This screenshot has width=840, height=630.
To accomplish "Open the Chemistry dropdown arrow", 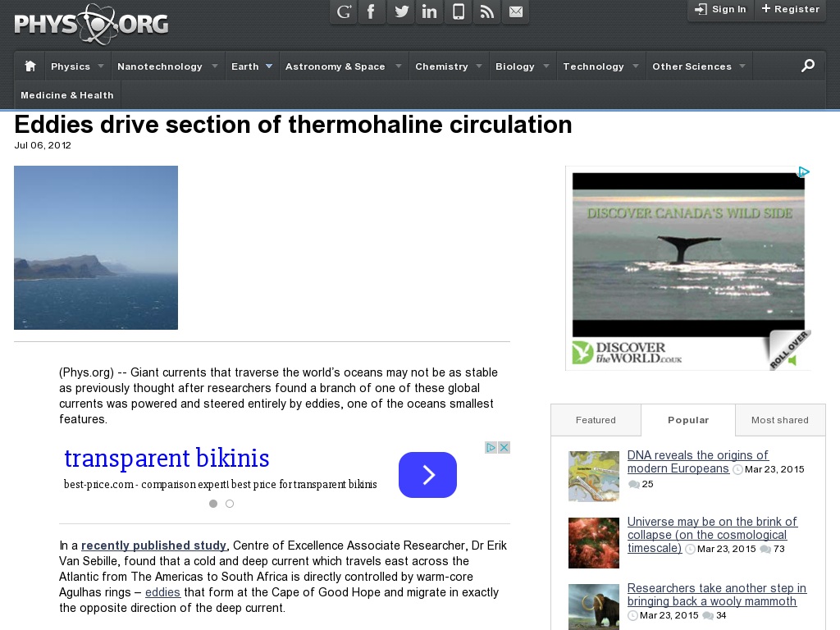I will tap(478, 66).
